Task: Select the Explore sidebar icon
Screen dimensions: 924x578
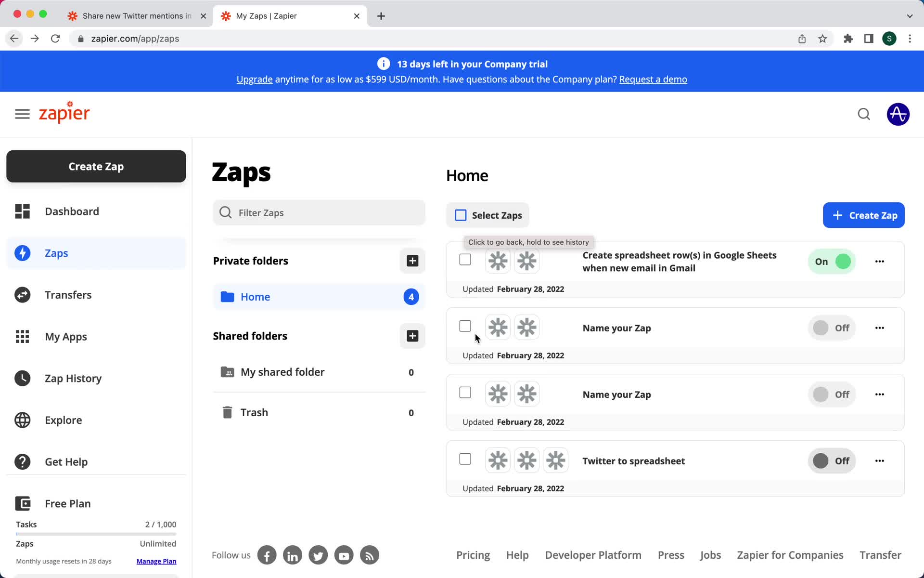Action: (x=23, y=420)
